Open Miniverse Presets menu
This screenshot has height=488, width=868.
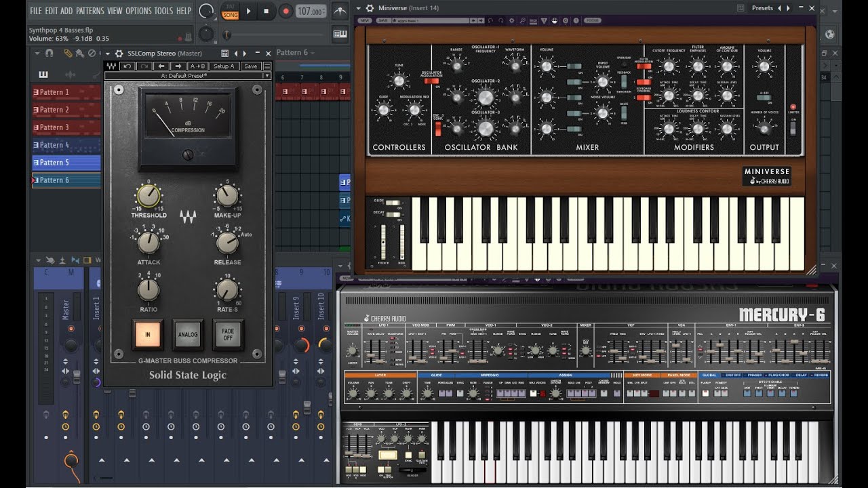pyautogui.click(x=762, y=8)
